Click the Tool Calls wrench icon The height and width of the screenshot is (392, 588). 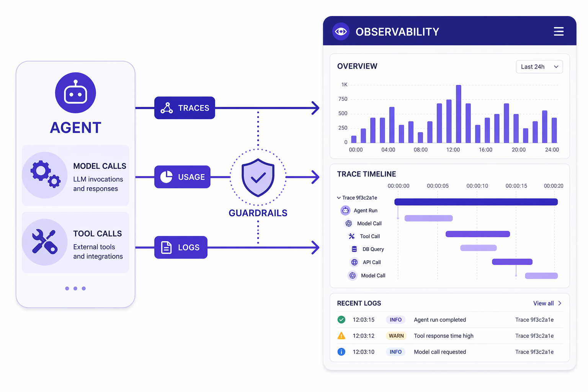click(45, 242)
